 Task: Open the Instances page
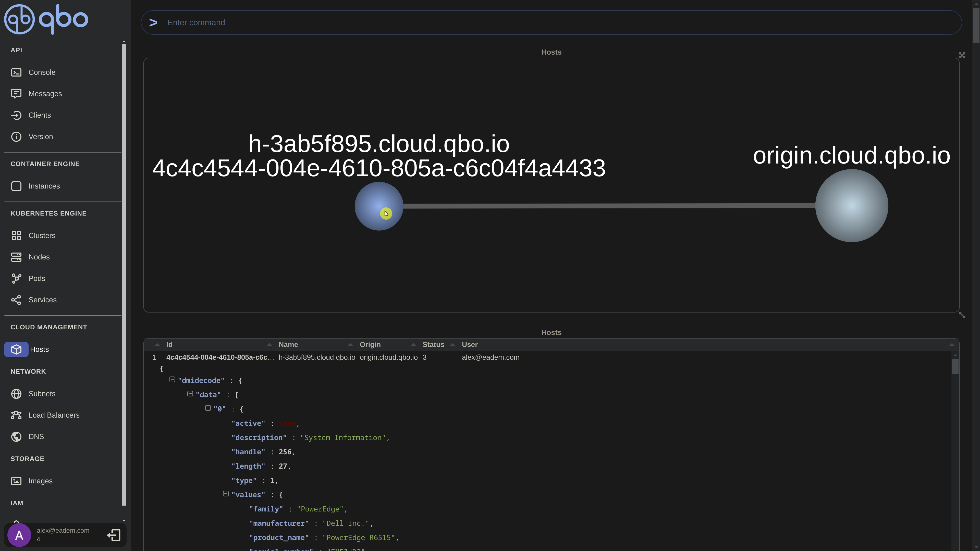pyautogui.click(x=44, y=186)
